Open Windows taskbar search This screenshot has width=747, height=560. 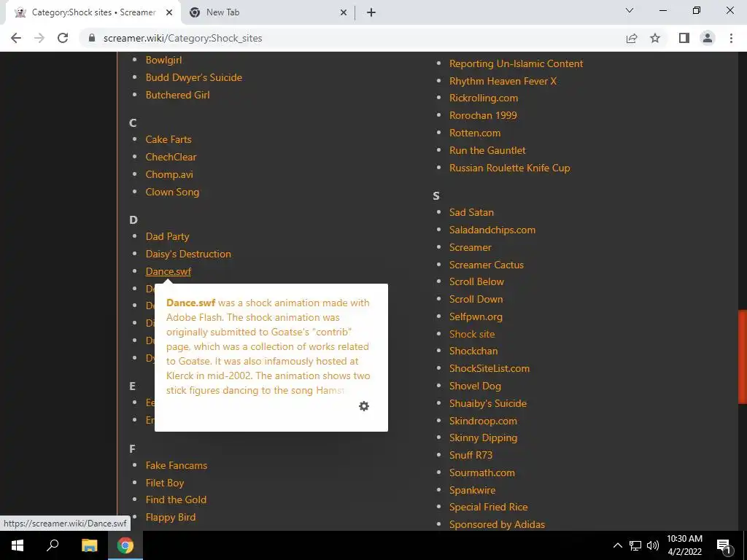[53, 545]
